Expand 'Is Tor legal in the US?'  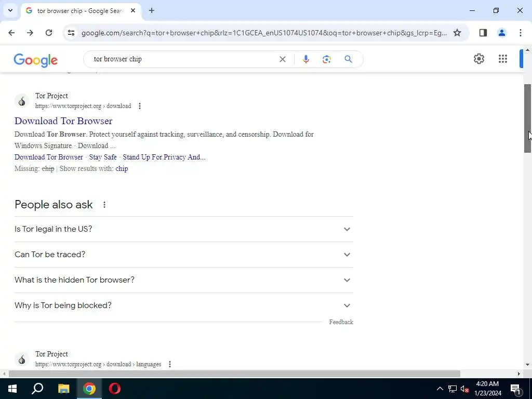click(x=183, y=229)
